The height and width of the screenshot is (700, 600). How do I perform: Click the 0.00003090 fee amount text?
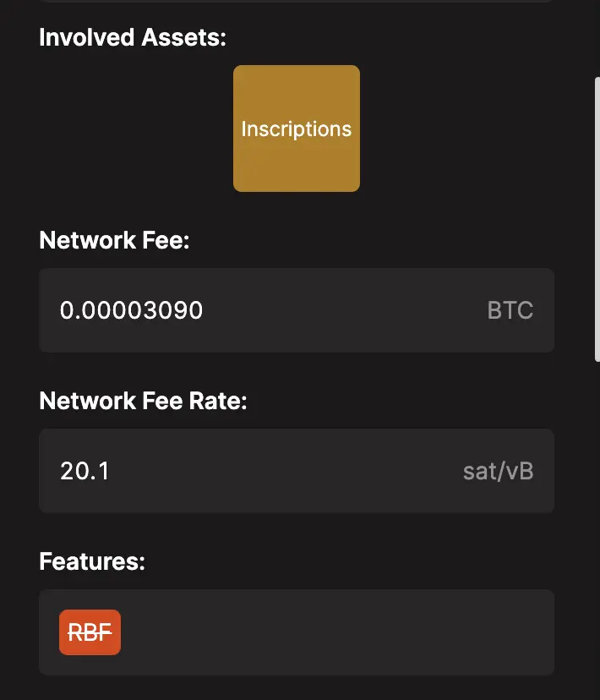coord(131,310)
